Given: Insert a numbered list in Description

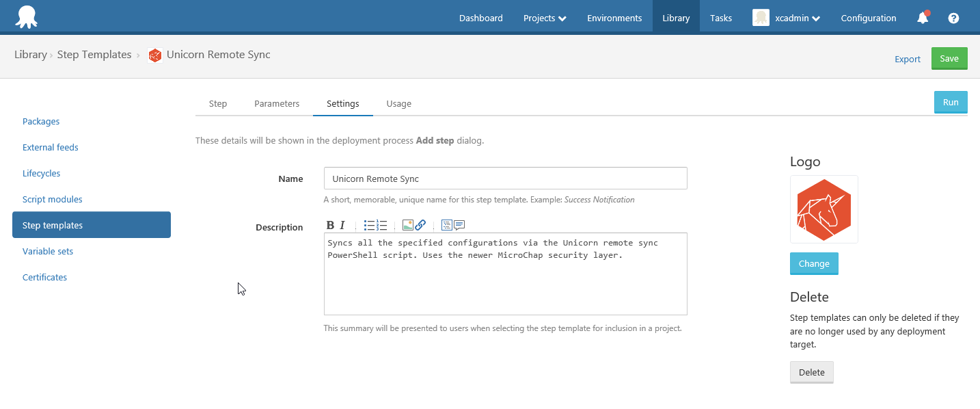Looking at the screenshot, I should (382, 225).
